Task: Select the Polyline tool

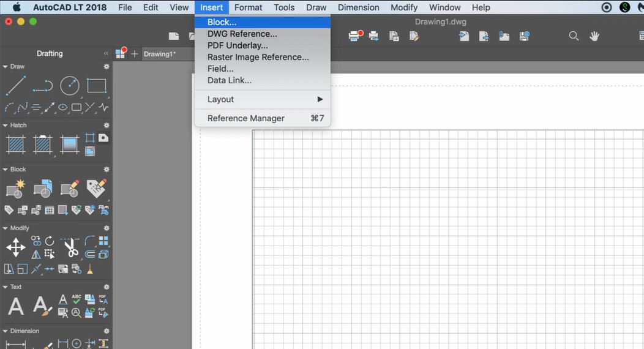Action: tap(43, 86)
